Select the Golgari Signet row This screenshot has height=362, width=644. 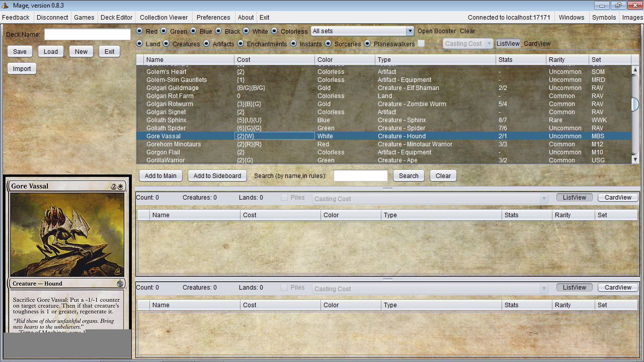(384, 112)
